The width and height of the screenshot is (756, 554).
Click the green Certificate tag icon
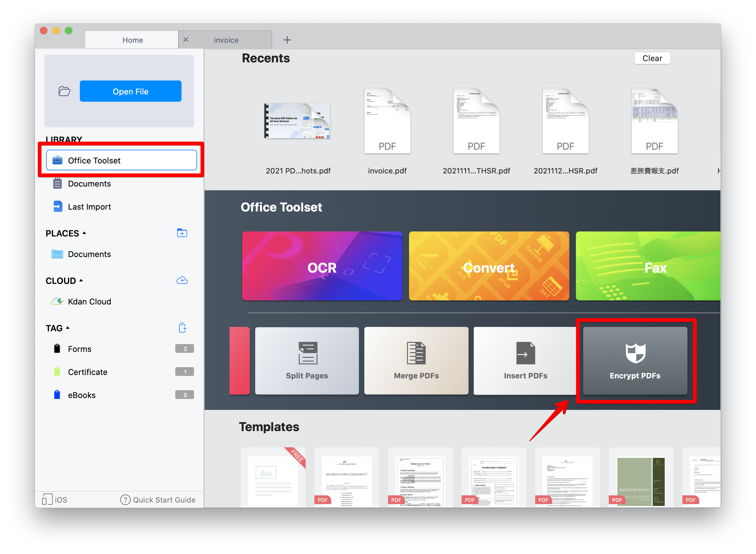[x=57, y=372]
